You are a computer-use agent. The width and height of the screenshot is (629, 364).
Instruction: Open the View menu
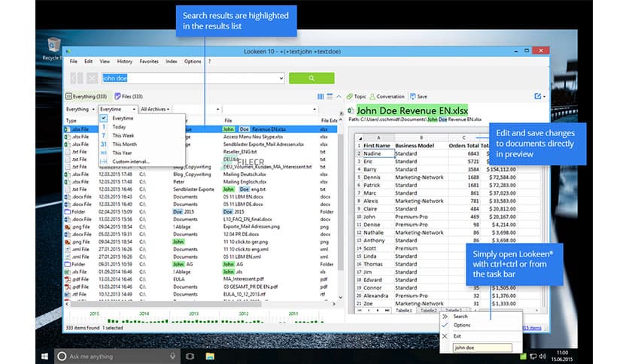point(105,62)
